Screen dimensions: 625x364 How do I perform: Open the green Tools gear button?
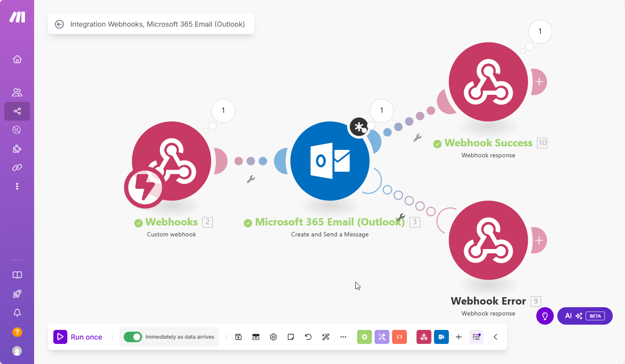365,337
